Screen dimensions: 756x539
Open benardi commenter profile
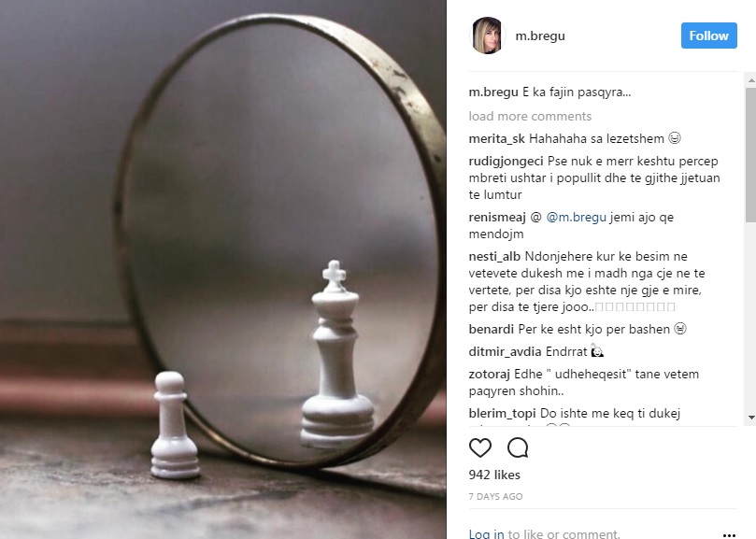(492, 329)
